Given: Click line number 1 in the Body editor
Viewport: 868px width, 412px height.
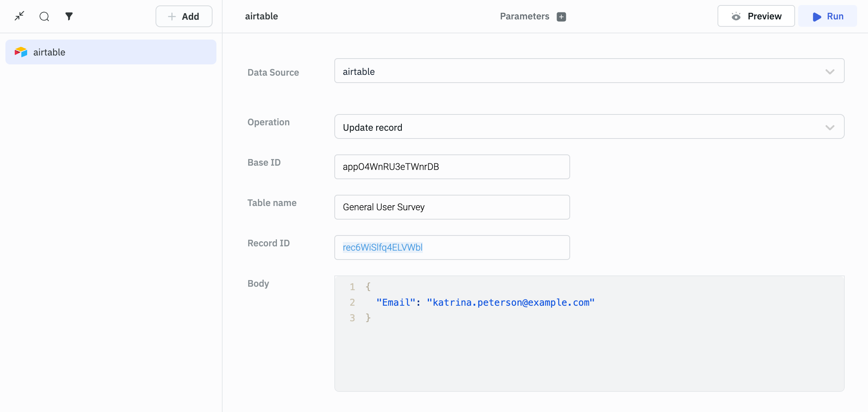Looking at the screenshot, I should point(352,287).
